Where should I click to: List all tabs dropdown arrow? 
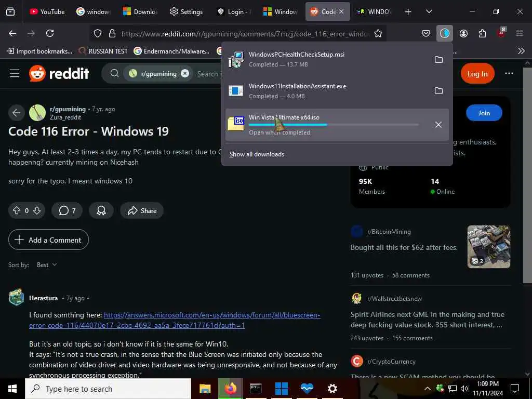(429, 11)
